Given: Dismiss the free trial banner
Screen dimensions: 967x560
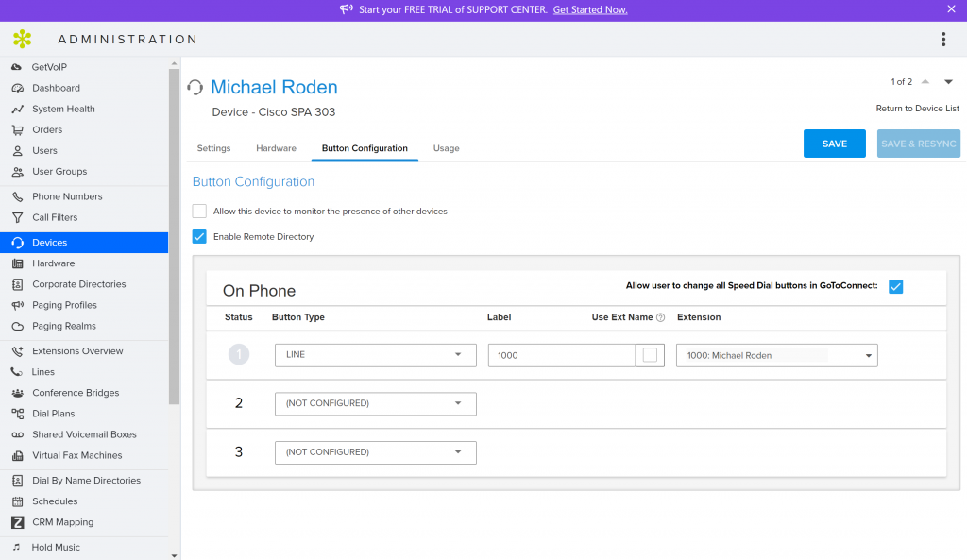Looking at the screenshot, I should pos(951,9).
